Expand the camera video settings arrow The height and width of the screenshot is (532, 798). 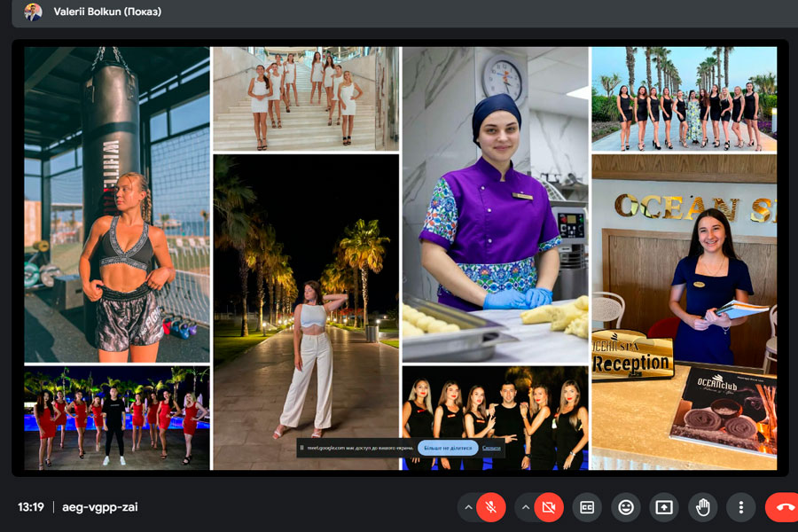tap(525, 507)
